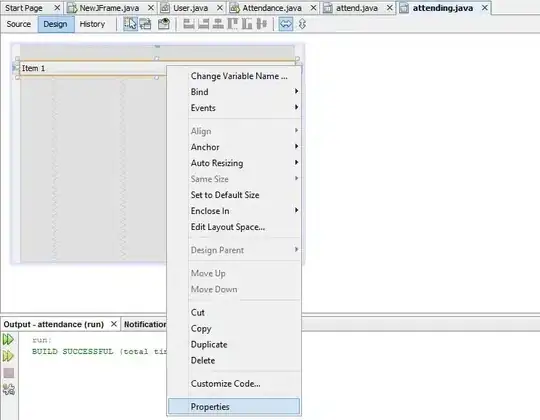Select the Output - attendance (run) tab

coord(54,324)
